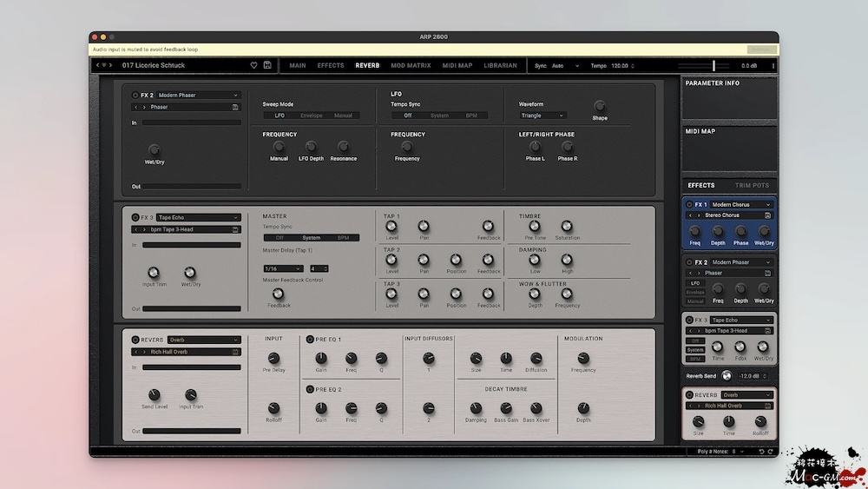The image size is (868, 489).
Task: Toggle Pre EQ 2 on or off
Action: [310, 389]
